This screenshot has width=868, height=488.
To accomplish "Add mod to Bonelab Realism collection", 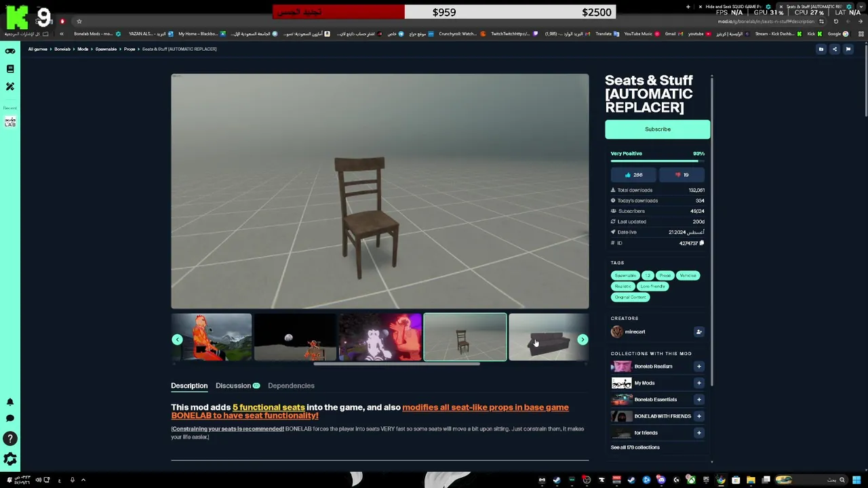I will [698, 366].
